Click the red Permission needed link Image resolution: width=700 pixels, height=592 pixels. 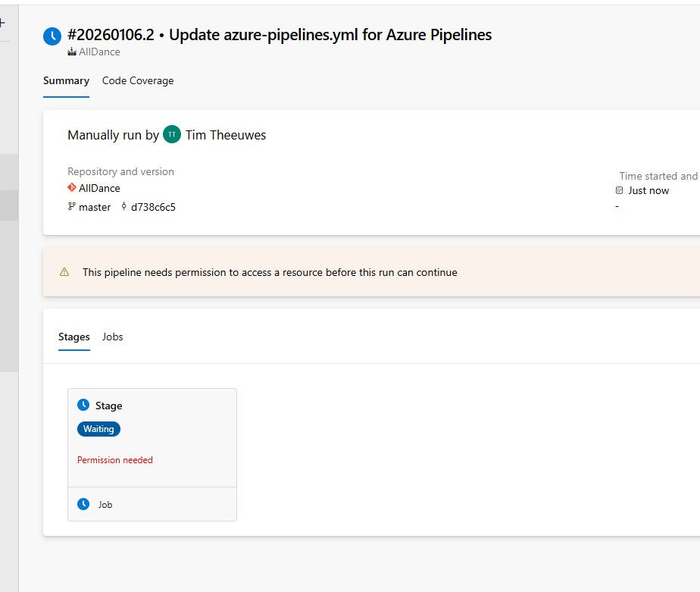(115, 460)
